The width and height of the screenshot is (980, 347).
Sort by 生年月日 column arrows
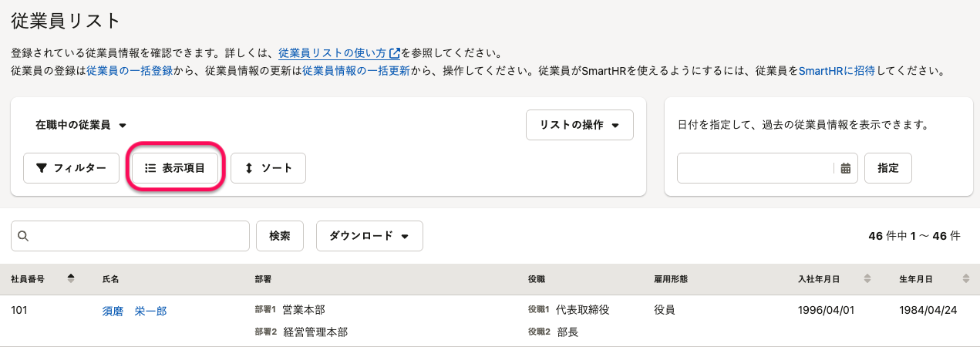(966, 278)
